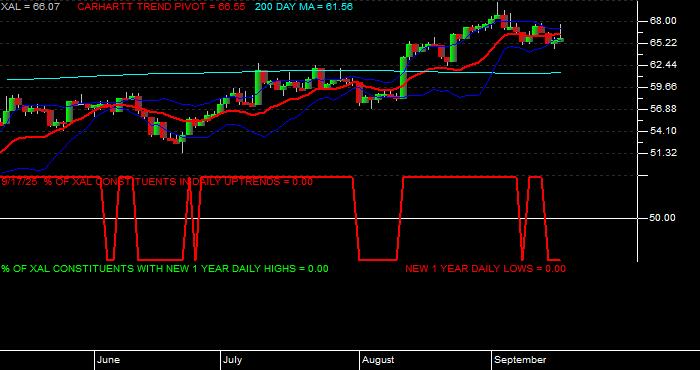Click the NEW 1 YEAR DAILY LOWS text
Image resolution: width=700 pixels, height=370 pixels.
point(485,269)
